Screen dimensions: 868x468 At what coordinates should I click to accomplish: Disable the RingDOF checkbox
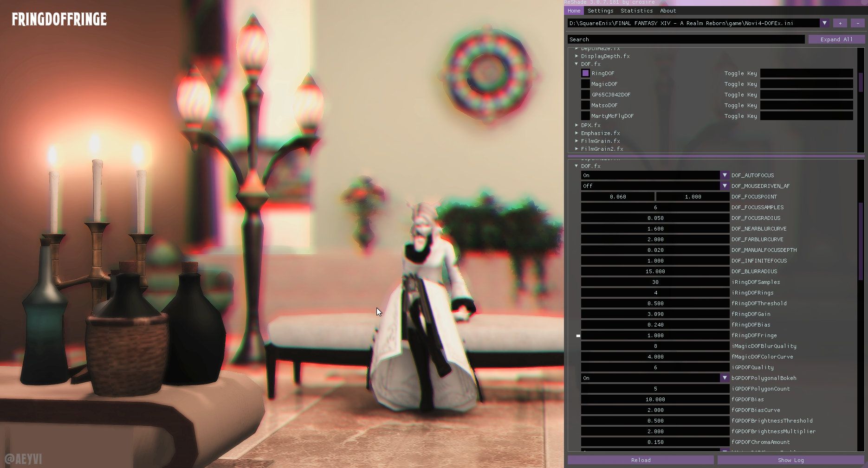[x=585, y=73]
